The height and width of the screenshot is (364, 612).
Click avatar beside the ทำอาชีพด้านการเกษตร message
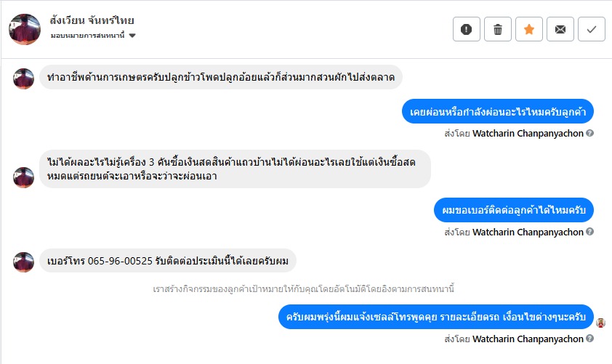24,78
